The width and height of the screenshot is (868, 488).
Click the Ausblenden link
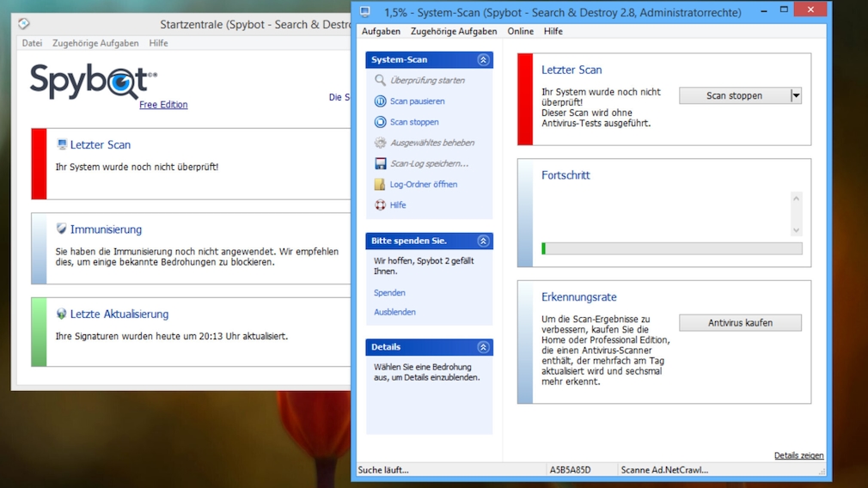click(394, 312)
